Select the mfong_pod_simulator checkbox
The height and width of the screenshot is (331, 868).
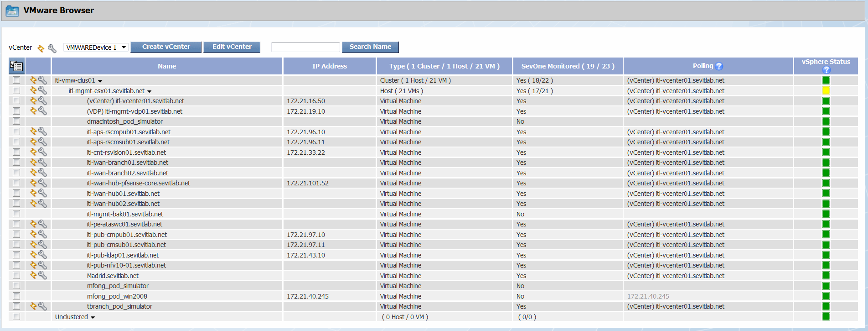coord(16,285)
